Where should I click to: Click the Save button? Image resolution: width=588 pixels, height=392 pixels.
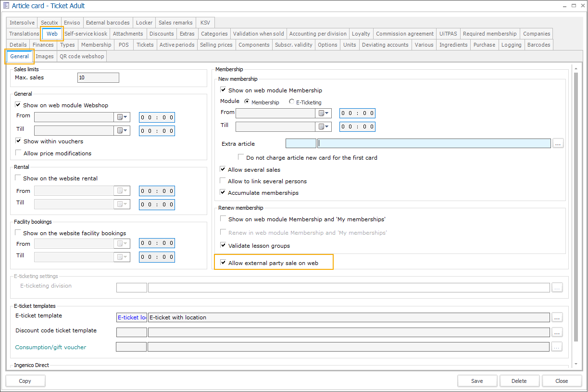(477, 381)
